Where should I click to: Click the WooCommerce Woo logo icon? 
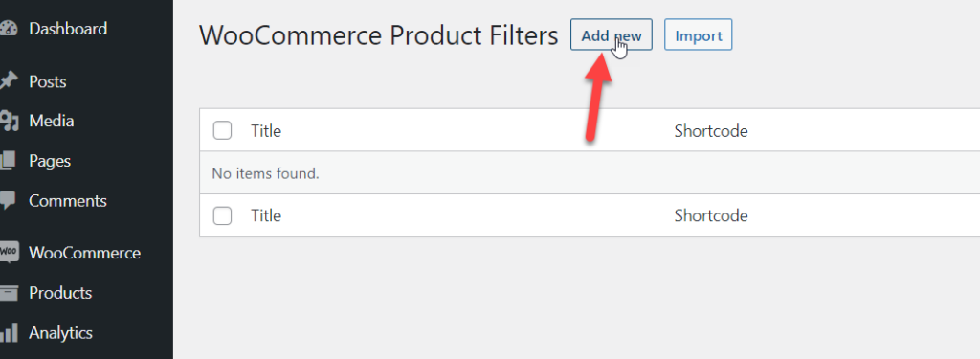pyautogui.click(x=8, y=253)
